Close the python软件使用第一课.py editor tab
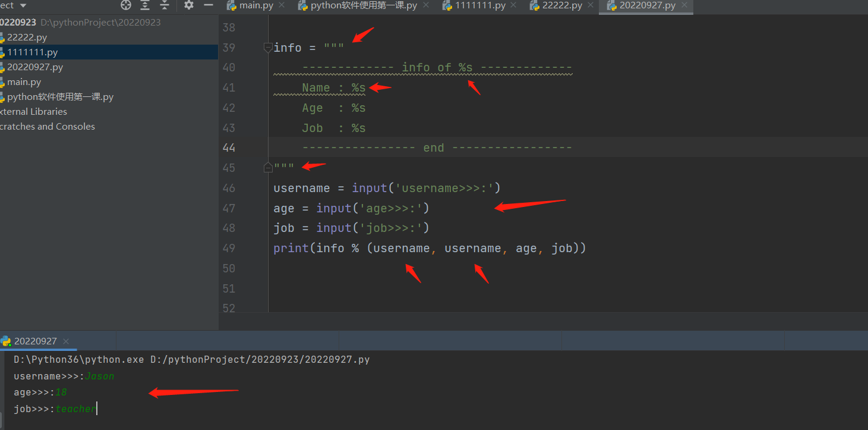The image size is (868, 430). pyautogui.click(x=426, y=5)
